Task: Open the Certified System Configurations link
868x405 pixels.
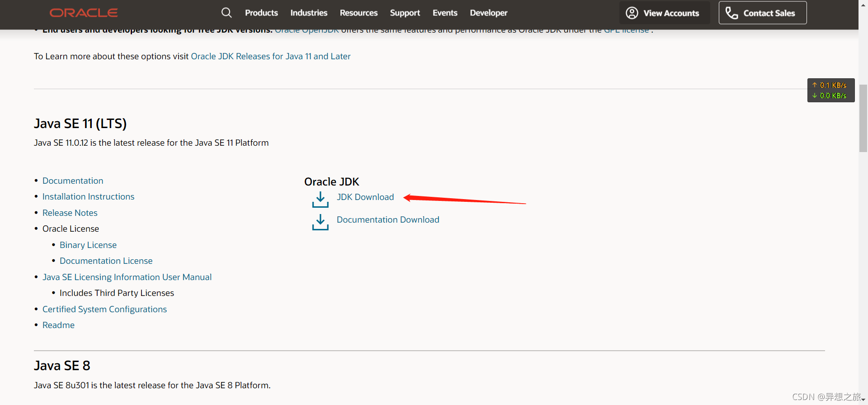Action: [104, 309]
